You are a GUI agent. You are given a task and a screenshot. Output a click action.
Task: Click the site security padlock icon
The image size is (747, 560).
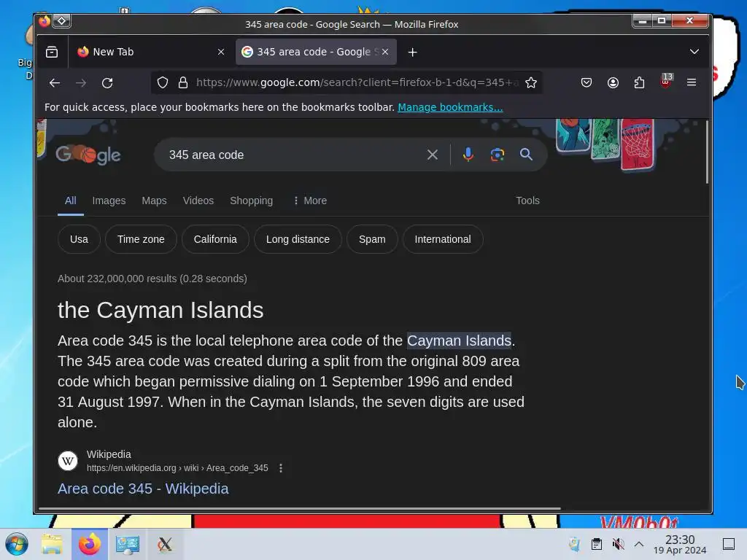(x=183, y=83)
